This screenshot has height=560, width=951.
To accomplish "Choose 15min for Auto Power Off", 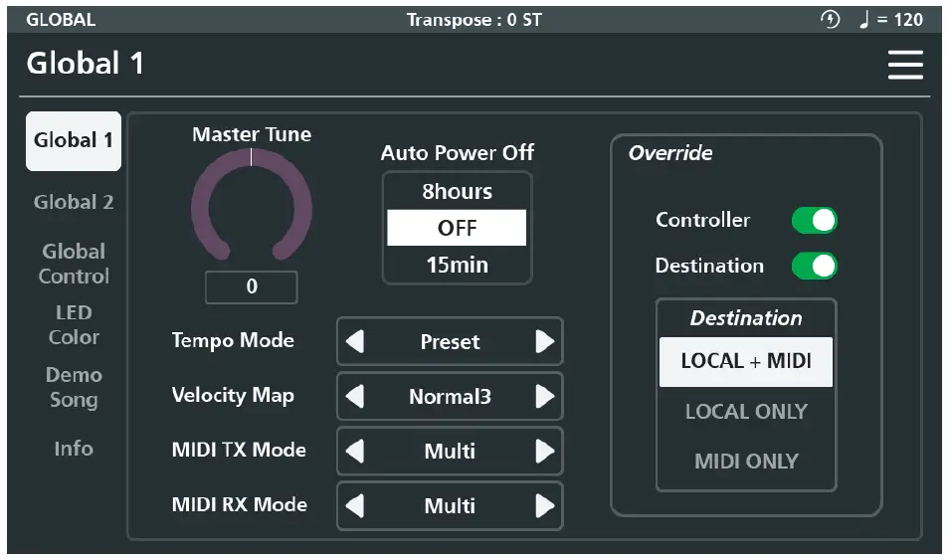I will click(457, 266).
